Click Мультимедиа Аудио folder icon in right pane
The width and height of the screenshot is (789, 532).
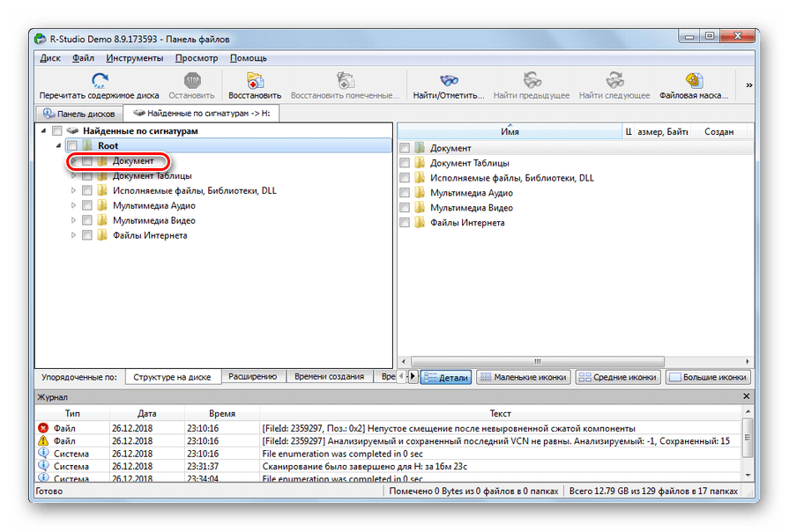[420, 193]
